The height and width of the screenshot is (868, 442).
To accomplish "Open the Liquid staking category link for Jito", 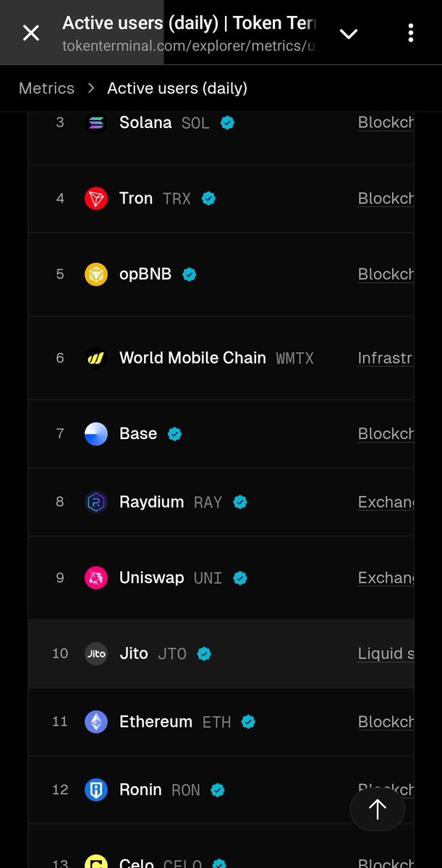I will click(x=386, y=654).
